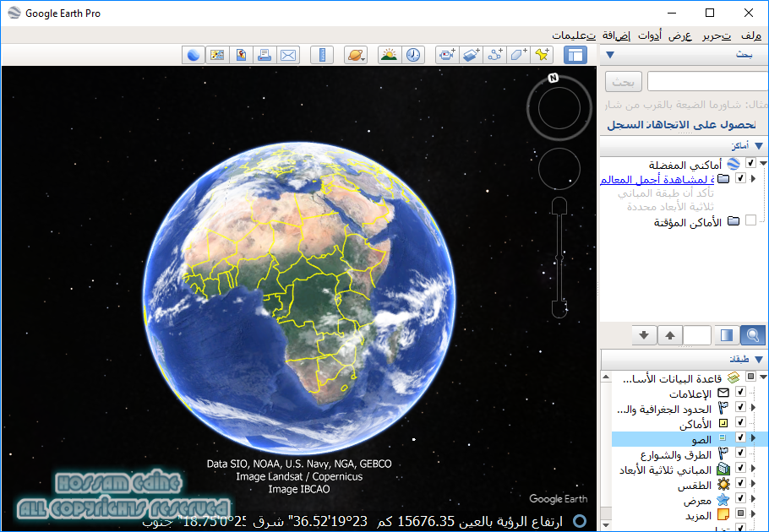Select the Add Polygon tool
The image size is (769, 532).
coord(518,55)
